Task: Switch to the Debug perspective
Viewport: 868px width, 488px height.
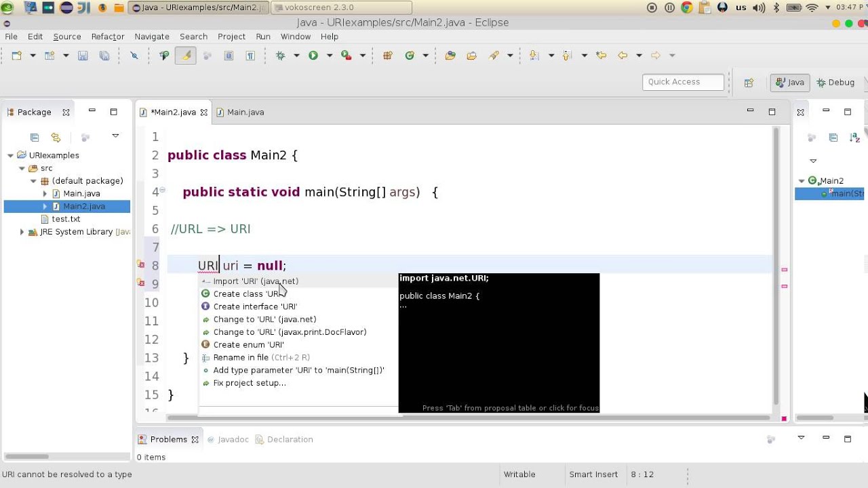Action: click(x=836, y=83)
